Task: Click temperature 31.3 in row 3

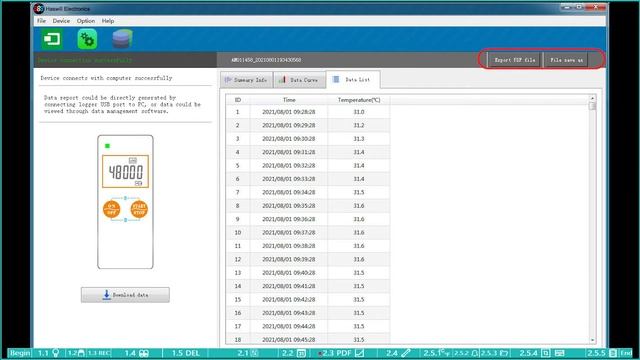Action: (359, 139)
